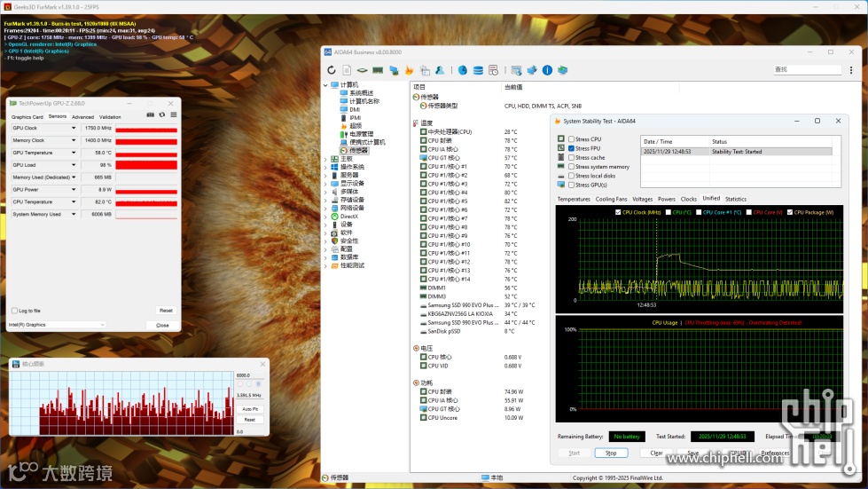Viewport: 868px width, 489px height.
Task: Enable the Stress CPU checkbox
Action: click(x=571, y=139)
